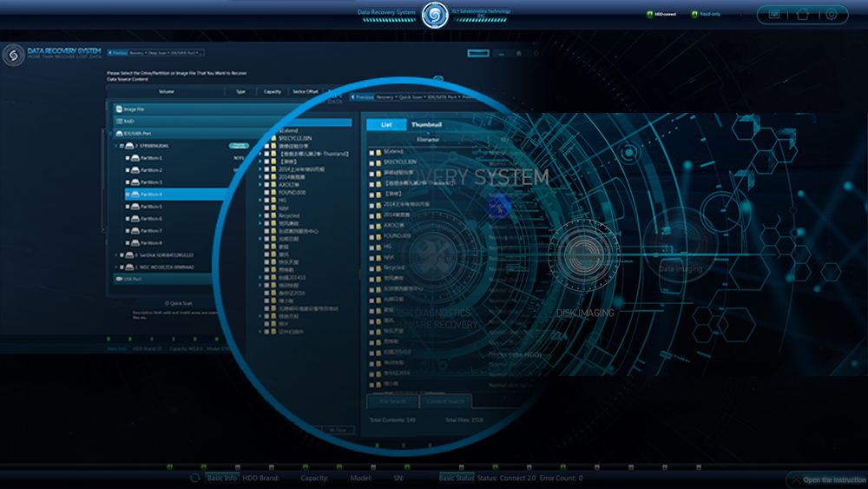Image resolution: width=868 pixels, height=489 pixels.
Task: Click the home icon at top right
Action: click(803, 14)
